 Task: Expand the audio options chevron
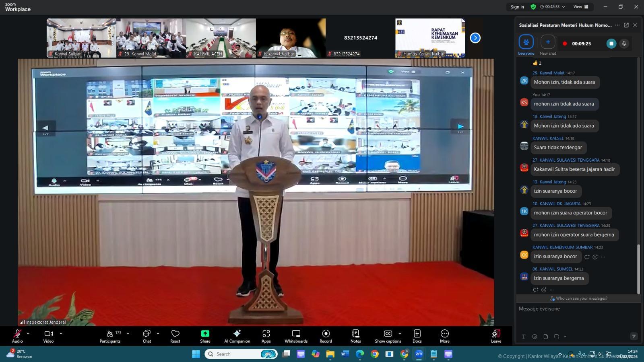28,333
